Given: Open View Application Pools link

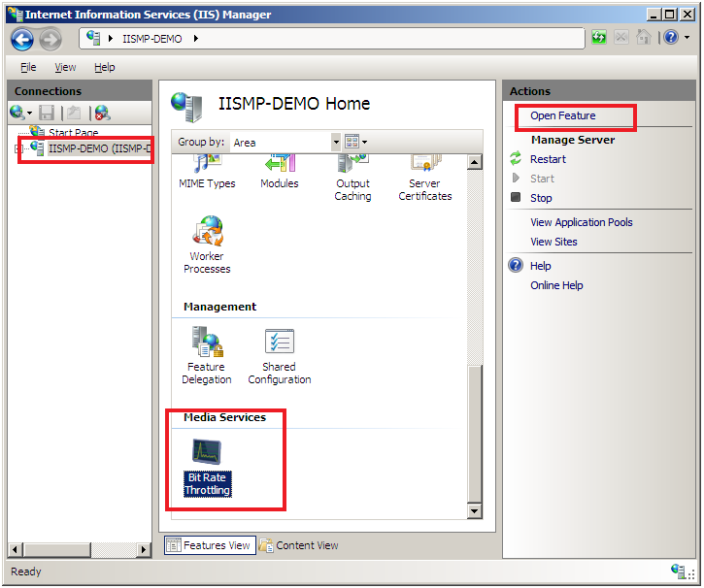Looking at the screenshot, I should pyautogui.click(x=582, y=222).
